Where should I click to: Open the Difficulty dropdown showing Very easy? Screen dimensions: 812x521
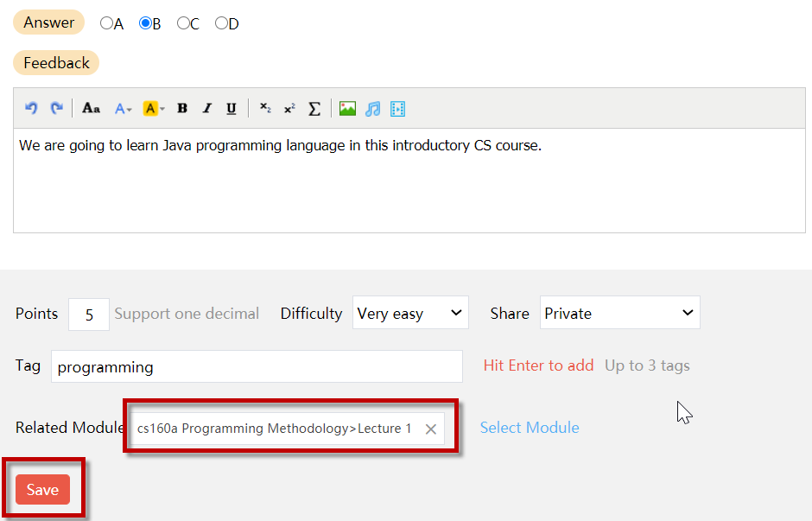pyautogui.click(x=410, y=313)
